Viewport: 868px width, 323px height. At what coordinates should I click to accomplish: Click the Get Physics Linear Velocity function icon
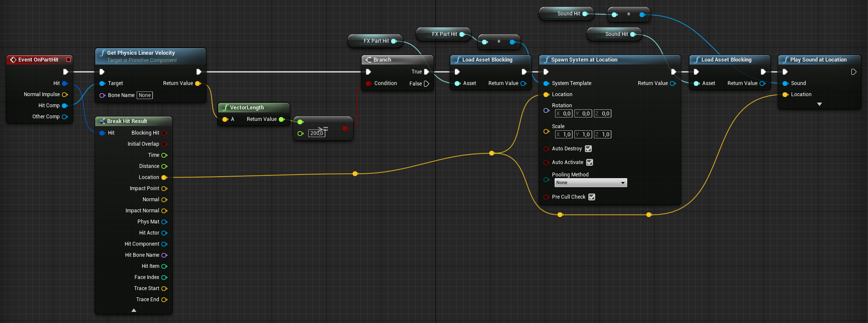pos(102,53)
